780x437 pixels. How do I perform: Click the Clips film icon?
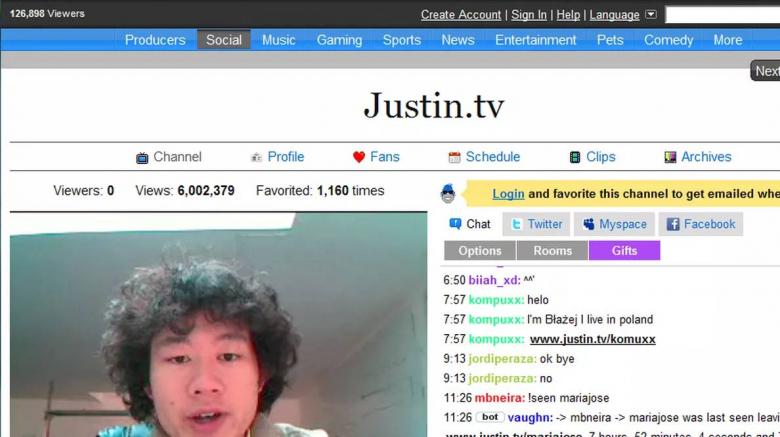575,157
